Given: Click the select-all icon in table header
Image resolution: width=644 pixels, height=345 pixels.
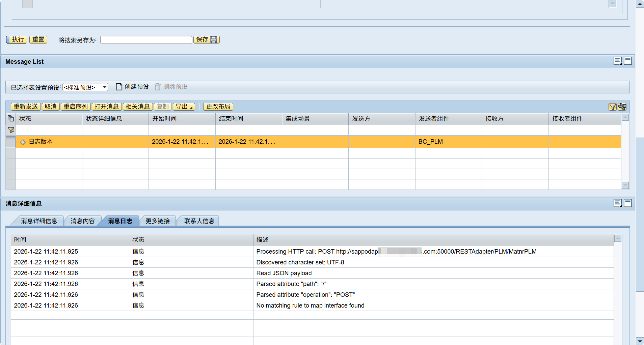Looking at the screenshot, I should [x=11, y=119].
